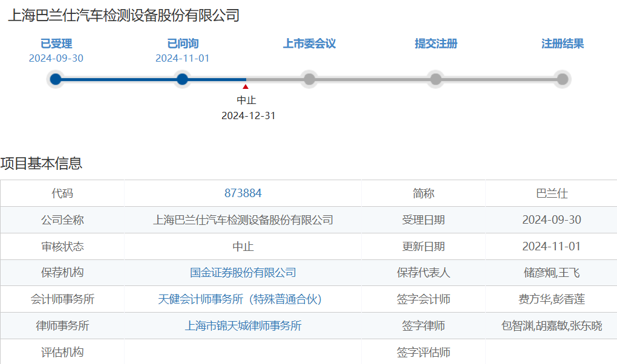Click the company full name table cell
This screenshot has height=364, width=617.
point(243,220)
